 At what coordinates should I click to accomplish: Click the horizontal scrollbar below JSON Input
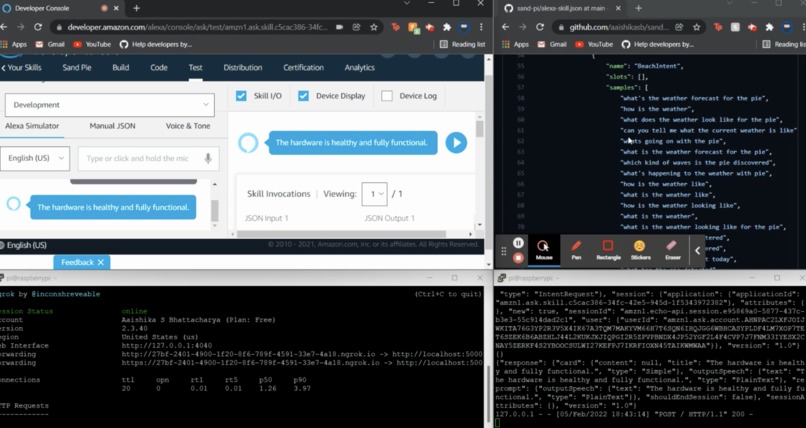342,234
